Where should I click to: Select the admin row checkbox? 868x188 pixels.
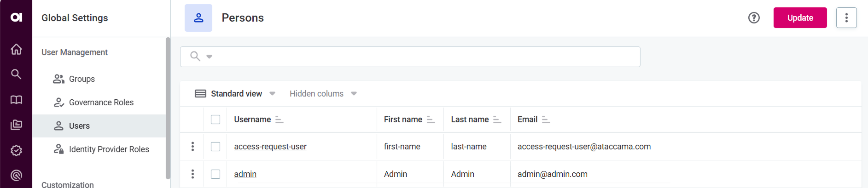(x=216, y=174)
